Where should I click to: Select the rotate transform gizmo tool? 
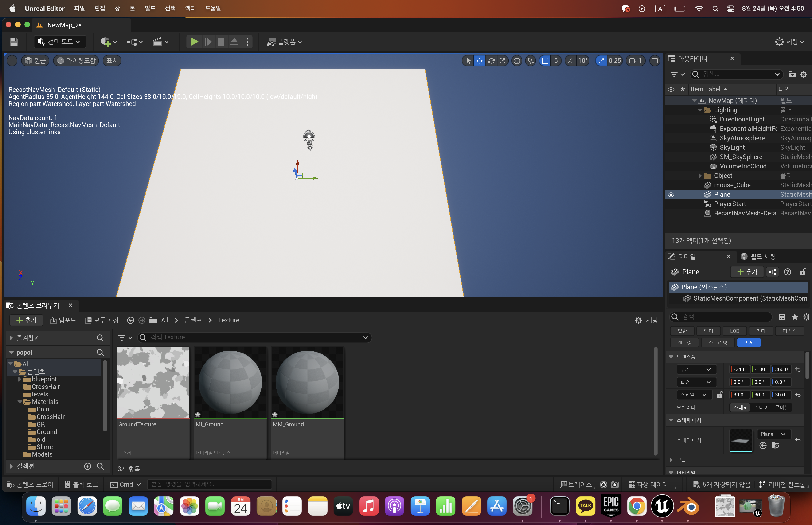click(x=491, y=61)
